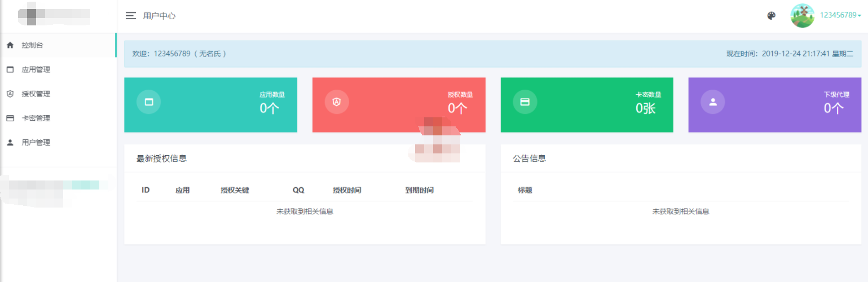The image size is (868, 282).
Task: Open the 应用管理 menu item
Action: tap(36, 69)
